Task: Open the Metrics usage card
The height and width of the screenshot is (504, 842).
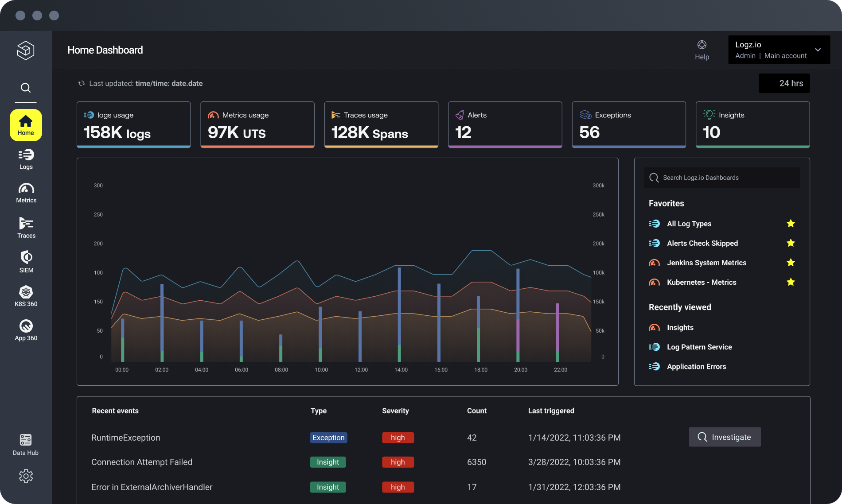Action: pyautogui.click(x=257, y=124)
